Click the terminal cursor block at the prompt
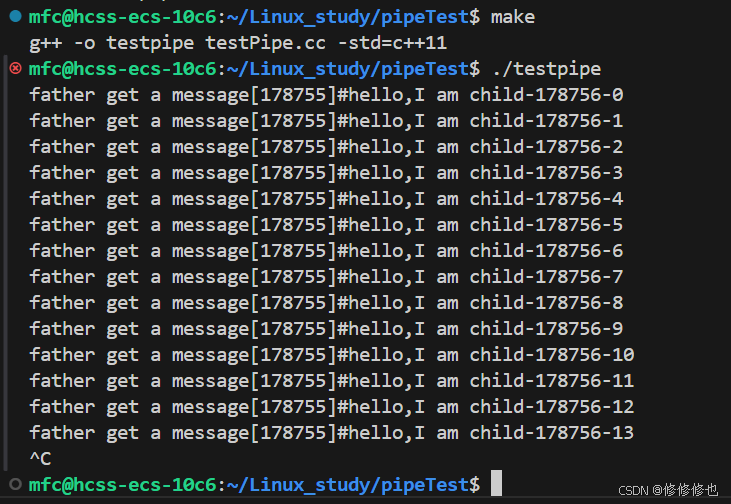 click(x=497, y=483)
